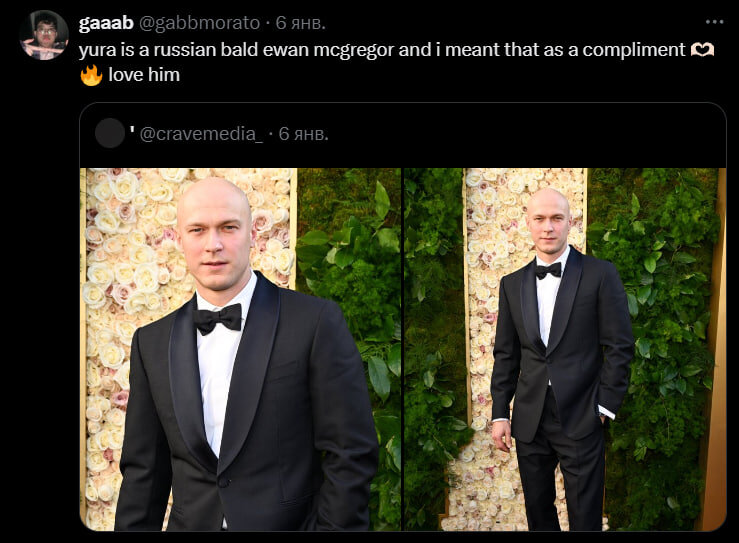
Task: Click the "love him" text line
Action: click(144, 75)
